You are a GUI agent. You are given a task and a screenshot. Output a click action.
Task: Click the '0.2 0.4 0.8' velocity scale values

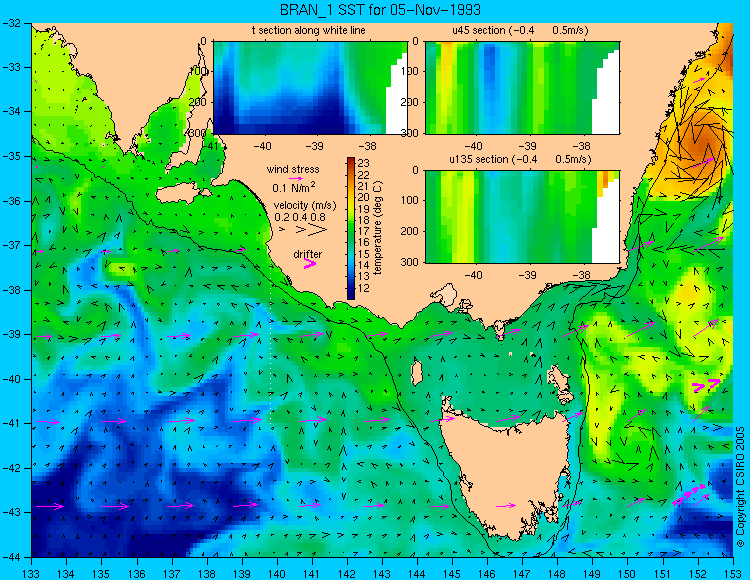[299, 217]
